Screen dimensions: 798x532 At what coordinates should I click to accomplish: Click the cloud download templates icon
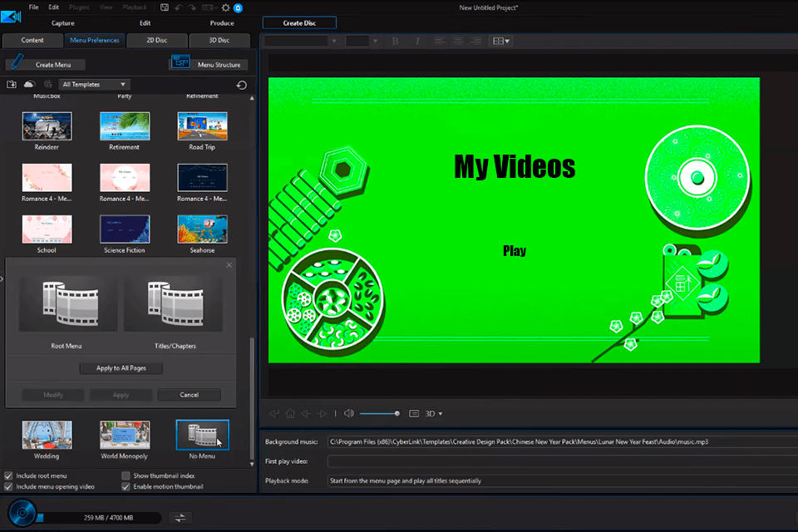[31, 84]
